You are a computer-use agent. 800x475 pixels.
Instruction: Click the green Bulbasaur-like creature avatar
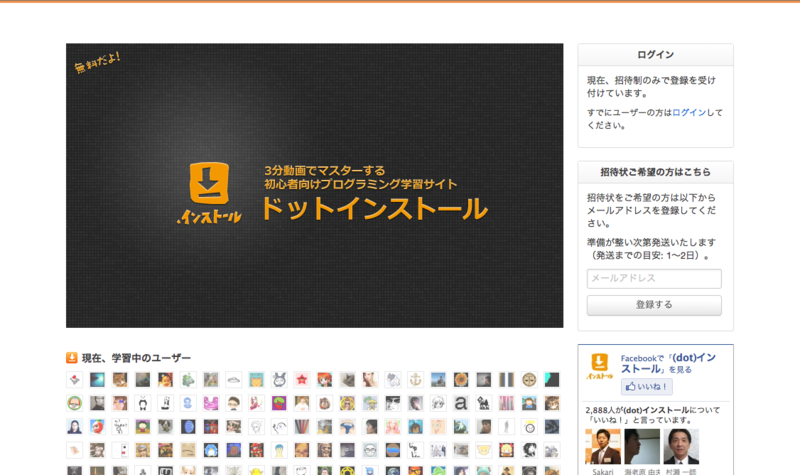188,380
